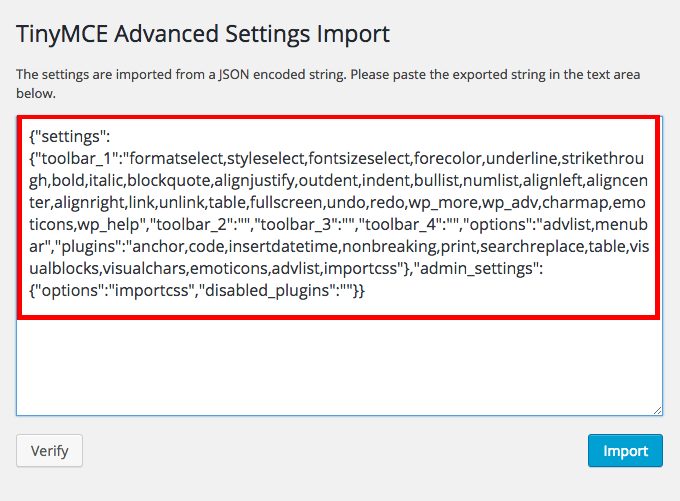680x501 pixels.
Task: Click the "toolbar_2" key in the JSON
Action: coord(194,224)
